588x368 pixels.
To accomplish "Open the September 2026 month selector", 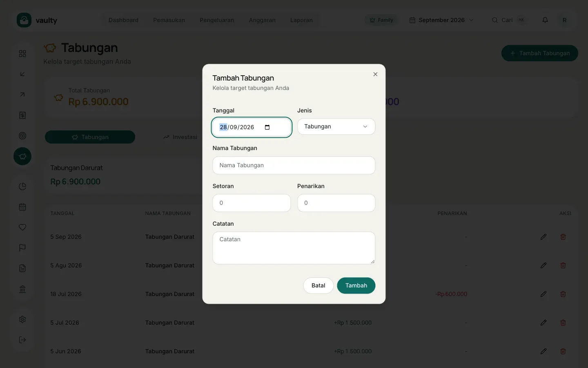I will [x=441, y=20].
